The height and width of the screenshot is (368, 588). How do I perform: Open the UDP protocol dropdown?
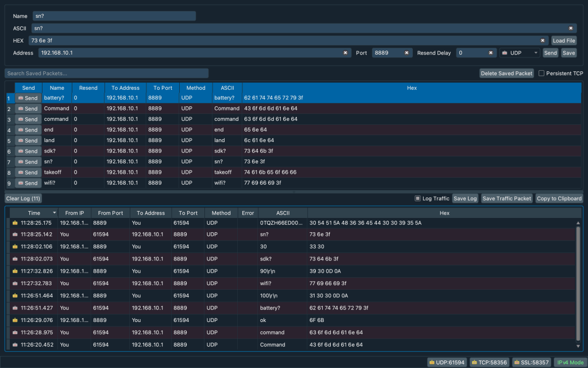[x=520, y=53]
